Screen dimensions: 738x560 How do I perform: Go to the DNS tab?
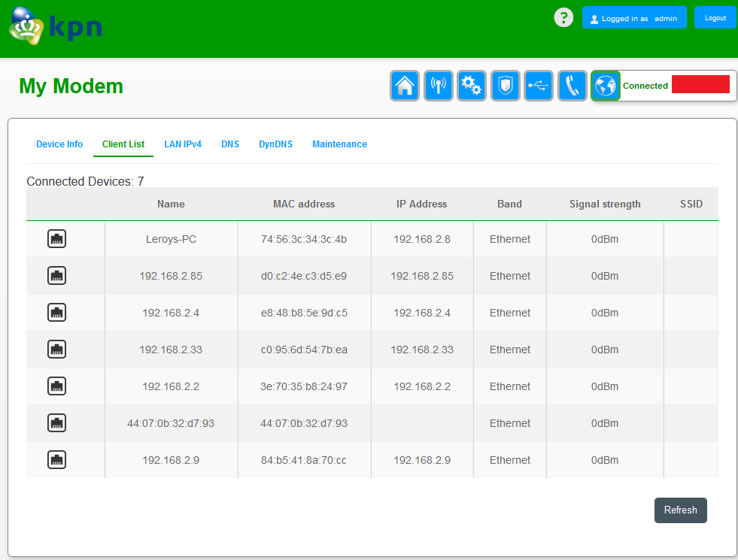pyautogui.click(x=230, y=144)
